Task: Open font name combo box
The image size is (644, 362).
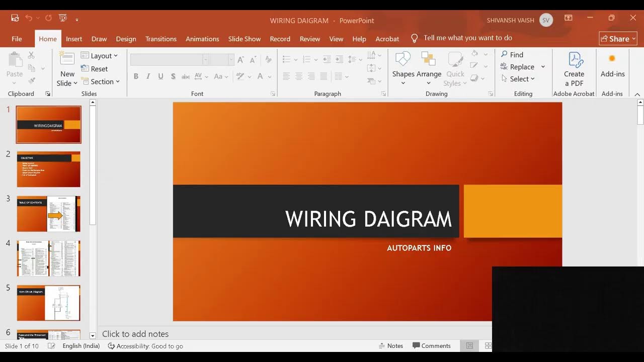Action: (x=170, y=60)
